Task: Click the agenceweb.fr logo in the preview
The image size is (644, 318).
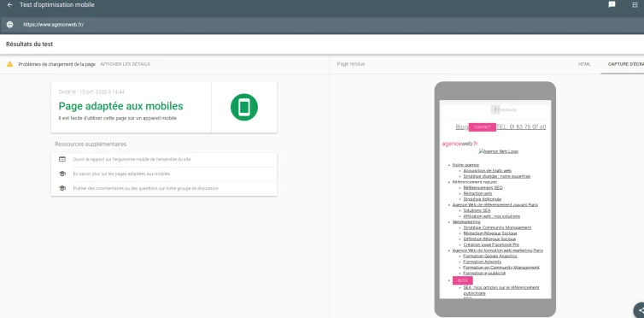Action: 460,144
